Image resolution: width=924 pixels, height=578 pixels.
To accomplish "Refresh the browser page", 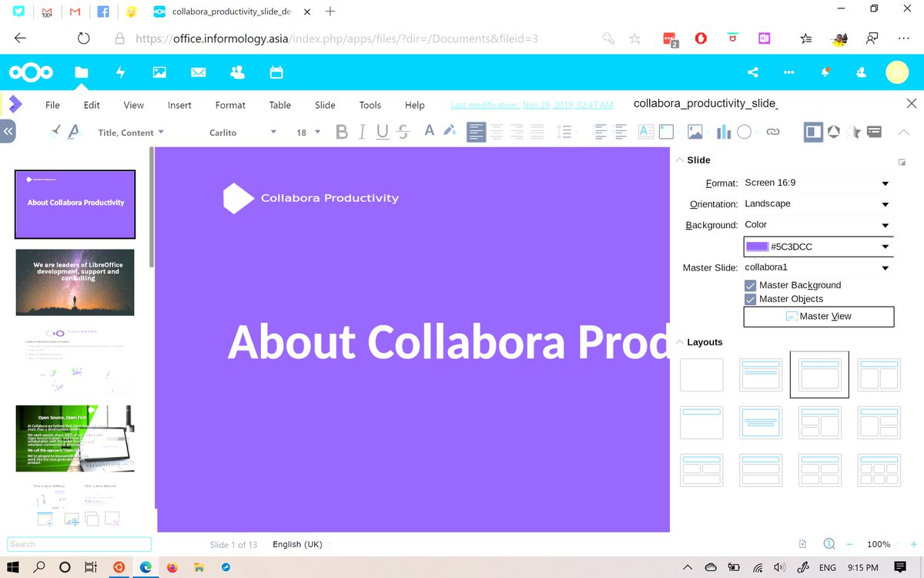I will click(x=83, y=39).
